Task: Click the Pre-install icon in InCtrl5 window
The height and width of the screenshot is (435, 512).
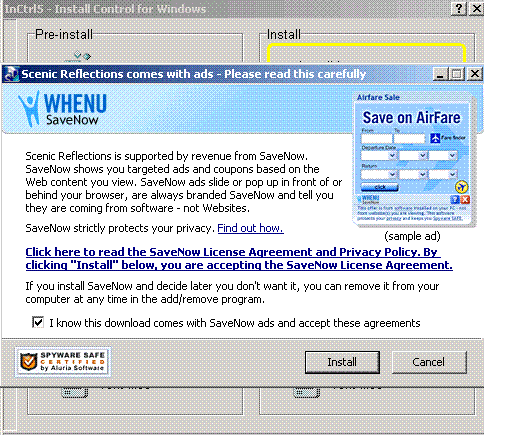Action: pos(79,56)
